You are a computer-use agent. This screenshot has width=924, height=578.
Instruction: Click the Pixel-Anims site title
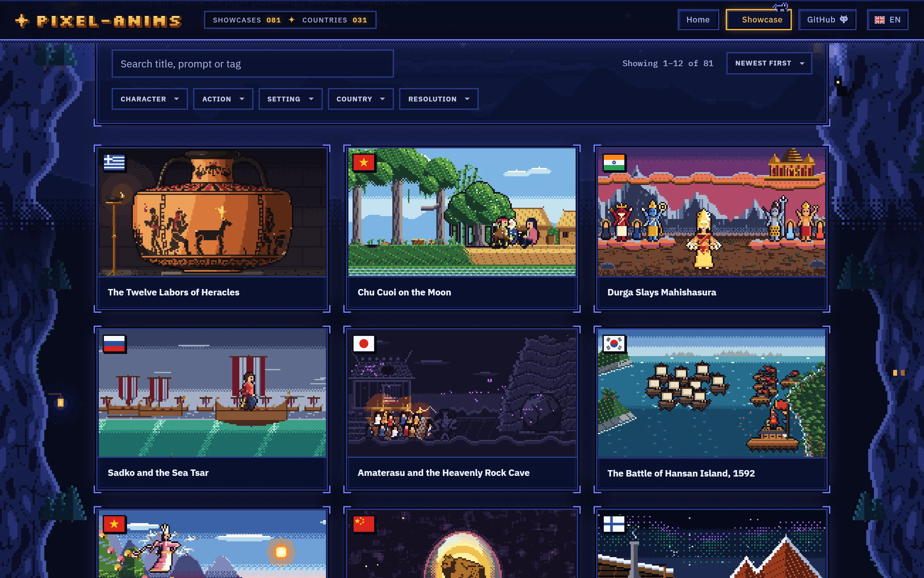tap(109, 21)
